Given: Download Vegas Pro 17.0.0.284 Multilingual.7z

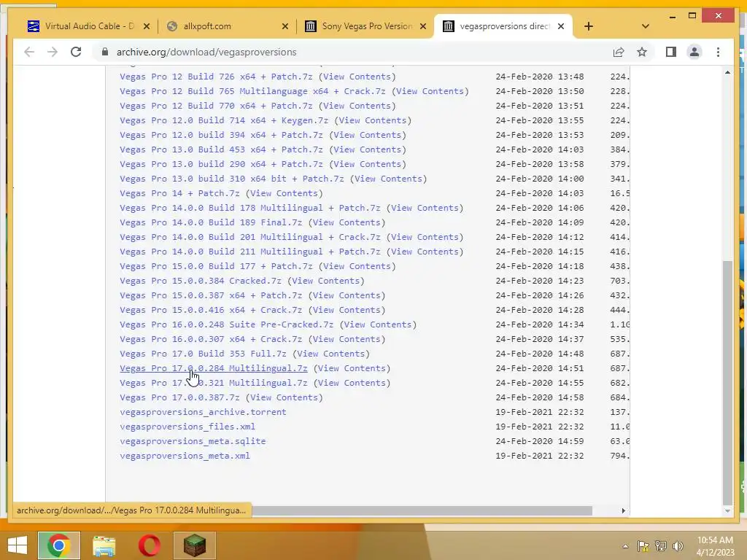Looking at the screenshot, I should click(x=214, y=368).
